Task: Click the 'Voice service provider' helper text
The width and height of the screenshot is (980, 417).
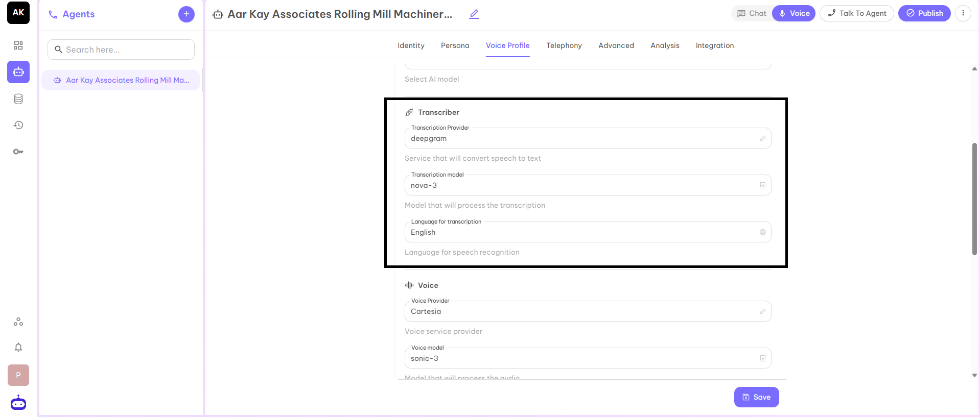Action: pyautogui.click(x=444, y=331)
